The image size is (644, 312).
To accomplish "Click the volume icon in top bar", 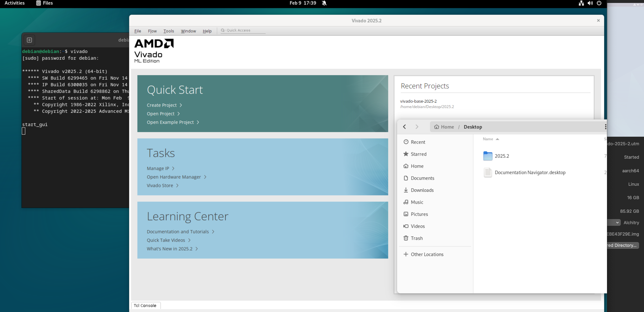I will pyautogui.click(x=590, y=3).
